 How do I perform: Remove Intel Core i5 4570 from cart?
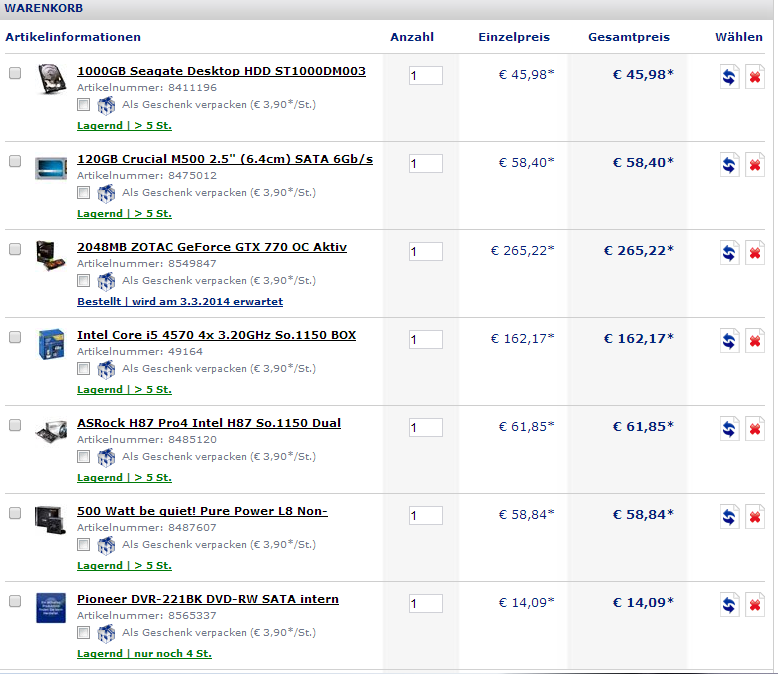tap(755, 341)
